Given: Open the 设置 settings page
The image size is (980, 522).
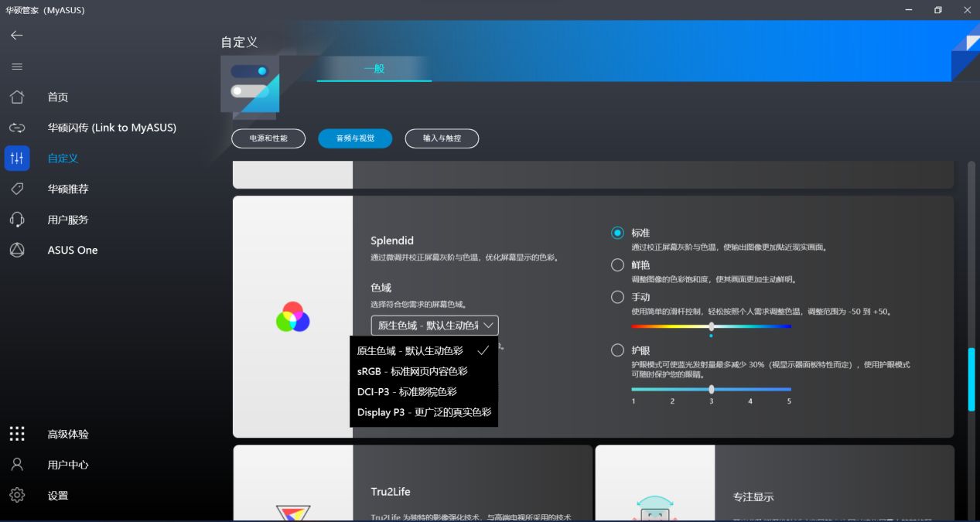Looking at the screenshot, I should tap(58, 495).
